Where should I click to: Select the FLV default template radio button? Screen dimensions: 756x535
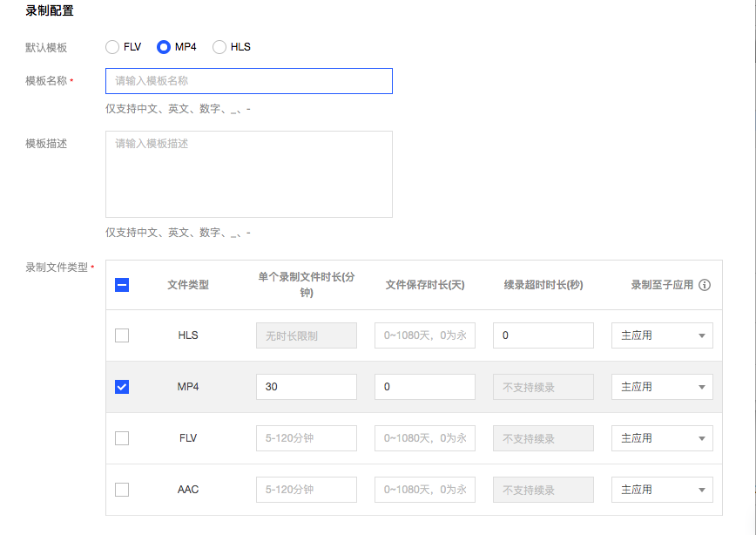tap(112, 47)
